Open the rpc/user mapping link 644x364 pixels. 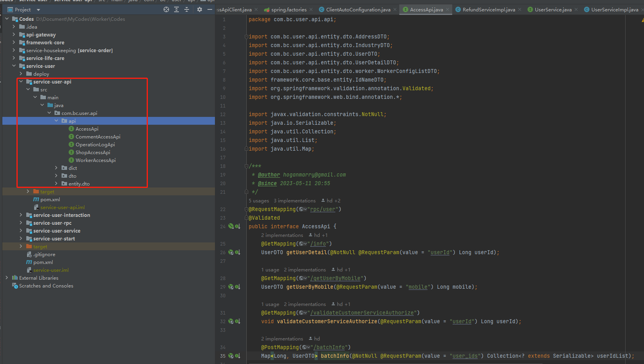(323, 209)
